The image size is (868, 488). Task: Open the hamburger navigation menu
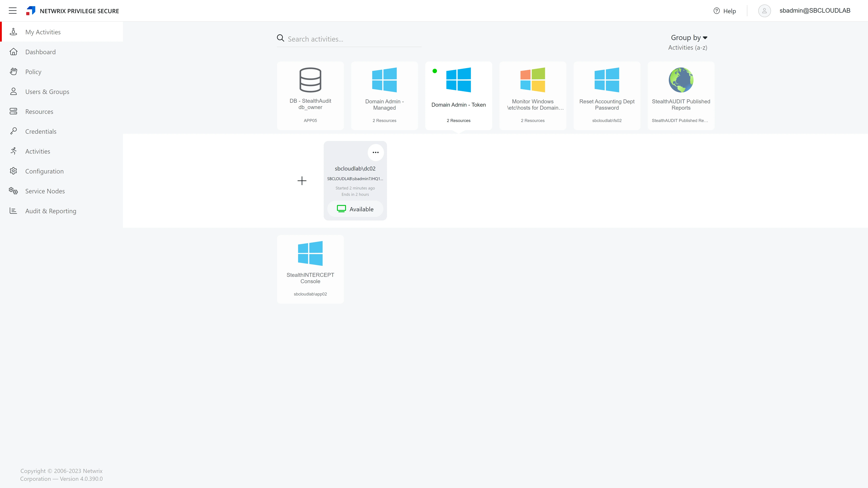point(13,11)
